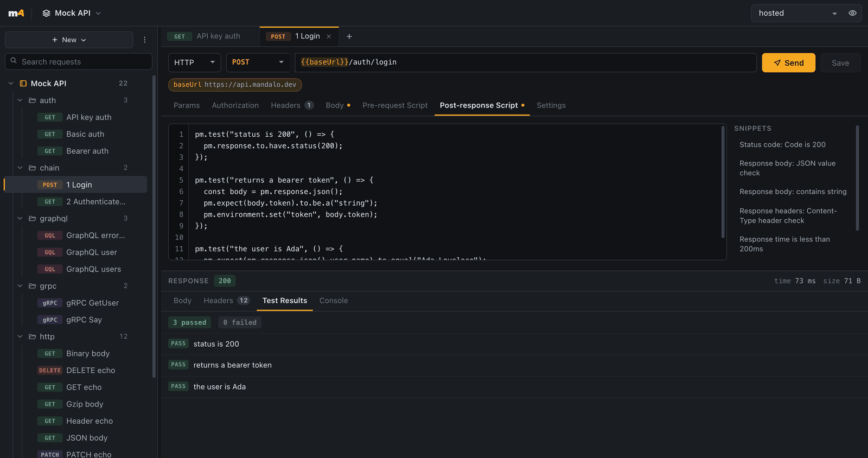Click the chain folder icon
This screenshot has height=458, width=868.
33,168
